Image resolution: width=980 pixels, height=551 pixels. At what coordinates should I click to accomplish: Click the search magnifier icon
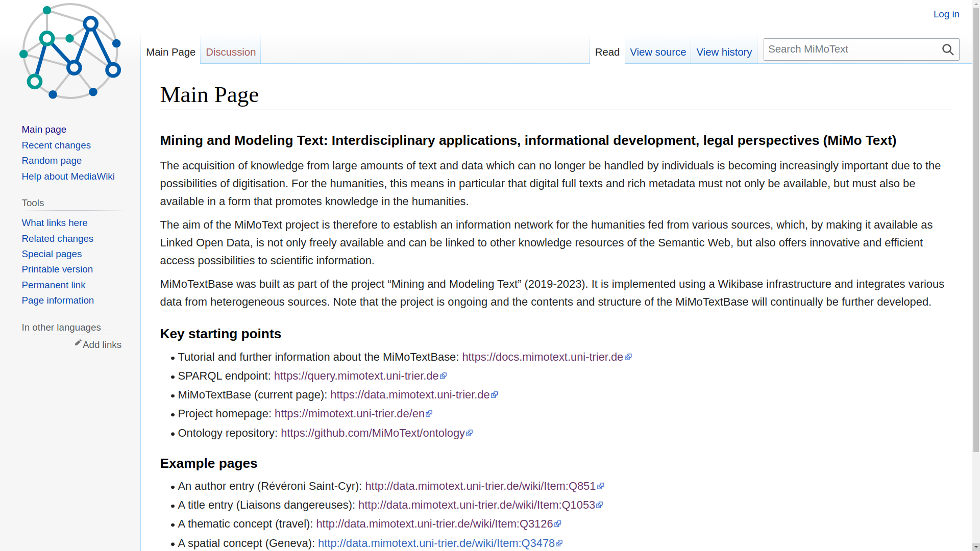click(948, 49)
